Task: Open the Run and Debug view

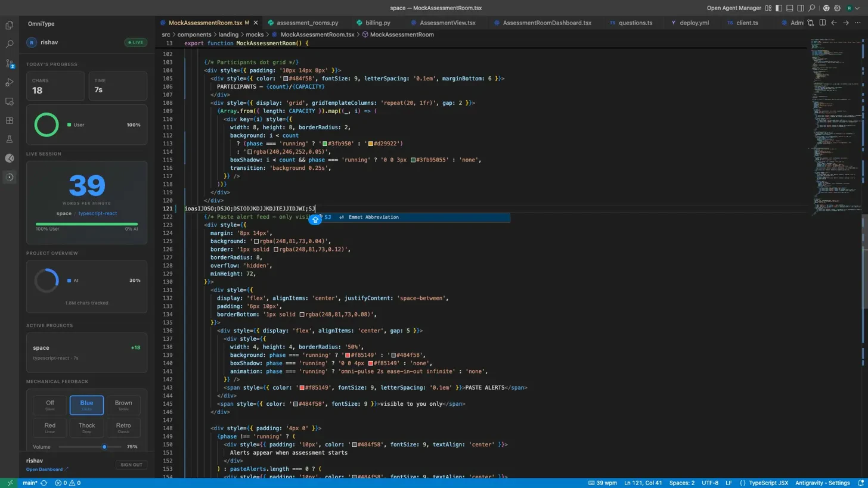Action: [x=9, y=83]
